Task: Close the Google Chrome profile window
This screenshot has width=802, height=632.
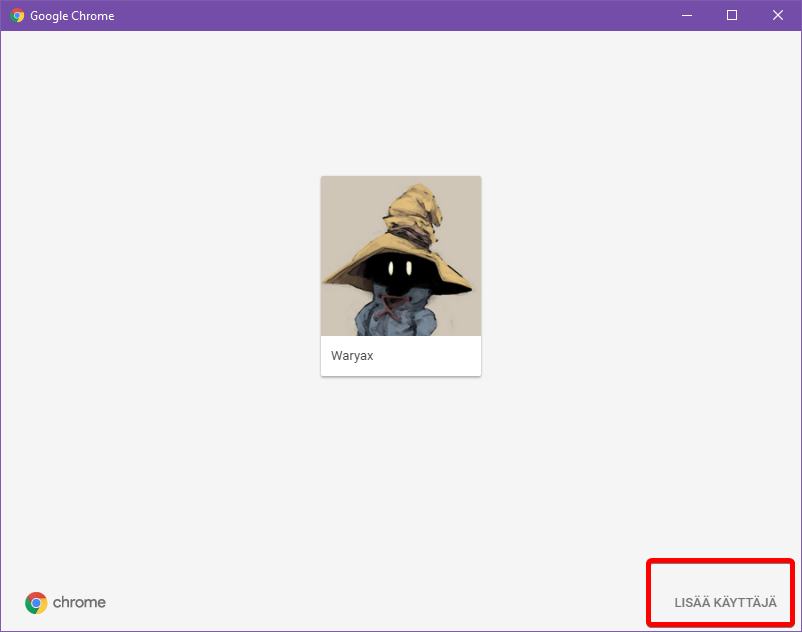Action: [778, 15]
